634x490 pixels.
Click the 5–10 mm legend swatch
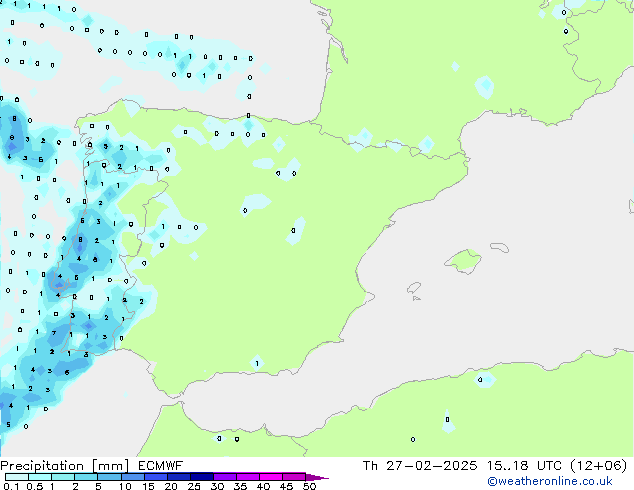(109, 477)
